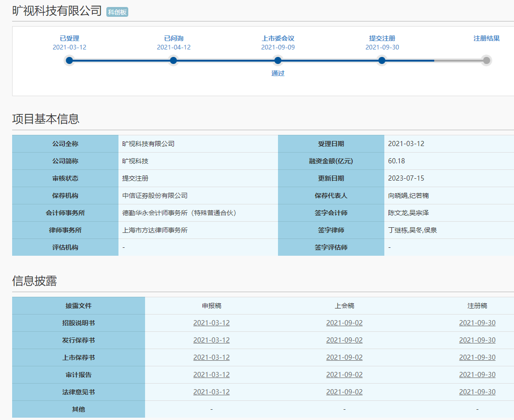Select the 上市委会议 timeline marker dot
This screenshot has width=514, height=420.
pos(278,60)
